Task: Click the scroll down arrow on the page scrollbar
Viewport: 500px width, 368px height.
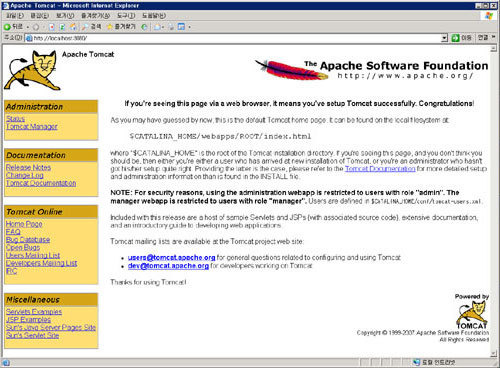Action: pyautogui.click(x=493, y=354)
